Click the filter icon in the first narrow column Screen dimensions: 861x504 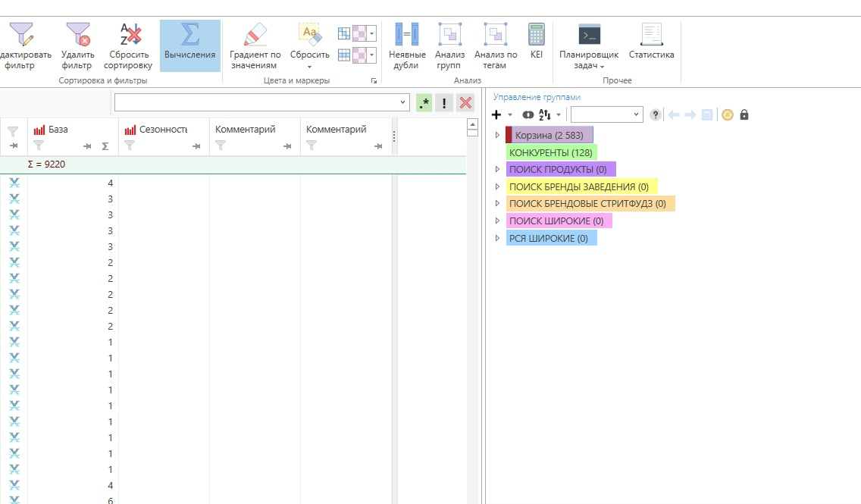pyautogui.click(x=13, y=131)
